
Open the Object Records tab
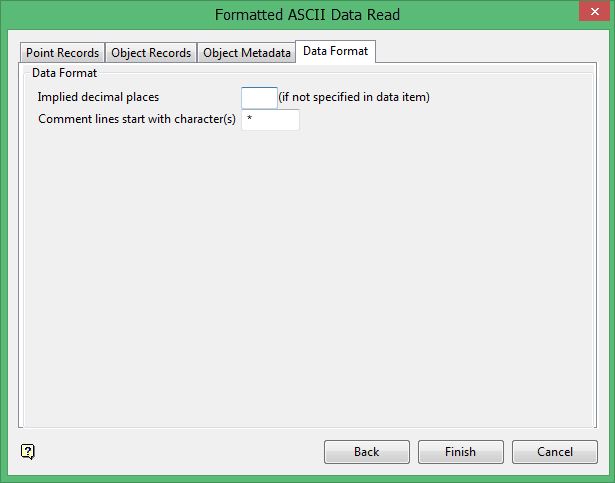151,53
